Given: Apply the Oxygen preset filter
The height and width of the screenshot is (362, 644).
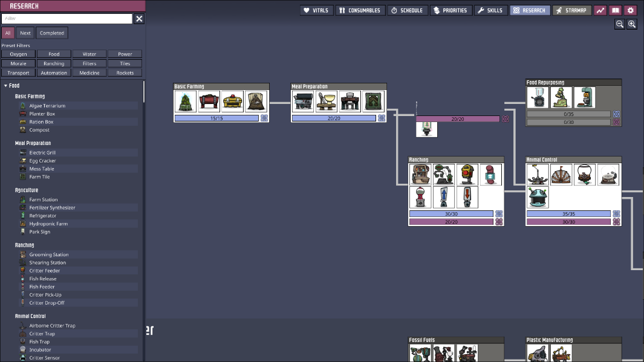Looking at the screenshot, I should (x=19, y=54).
